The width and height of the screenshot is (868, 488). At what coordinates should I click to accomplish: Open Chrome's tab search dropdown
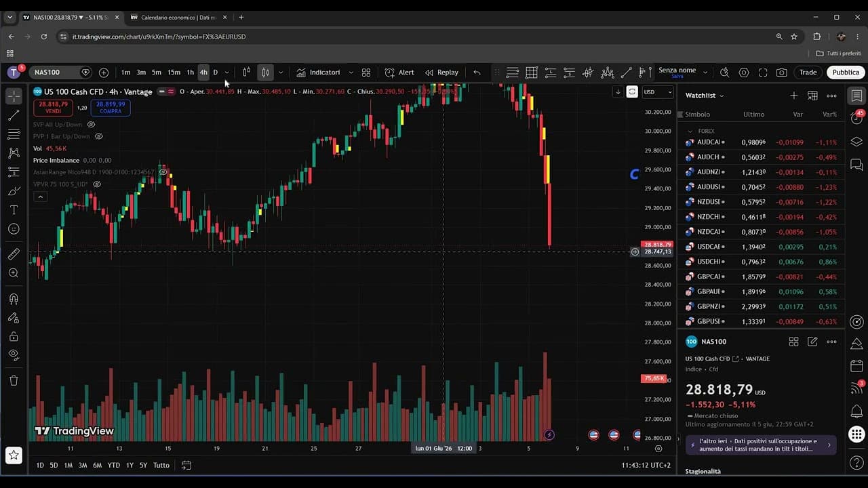point(9,17)
